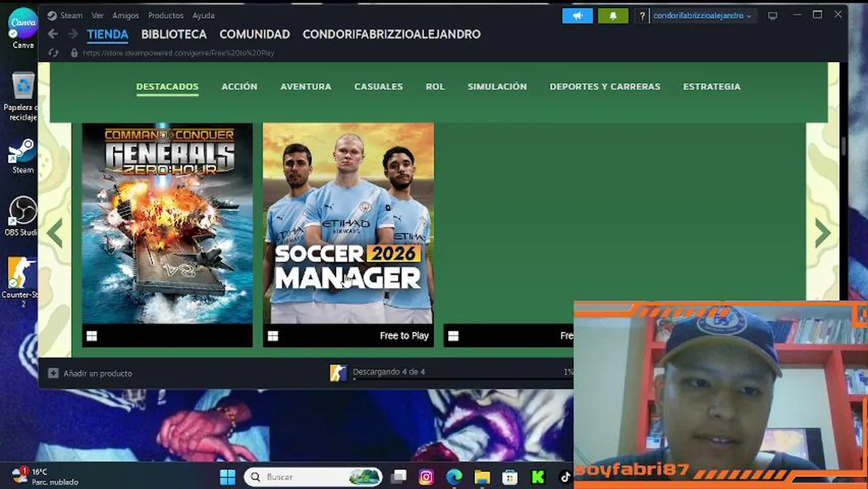The image size is (868, 489).
Task: Open Instagram from the taskbar
Action: (426, 477)
